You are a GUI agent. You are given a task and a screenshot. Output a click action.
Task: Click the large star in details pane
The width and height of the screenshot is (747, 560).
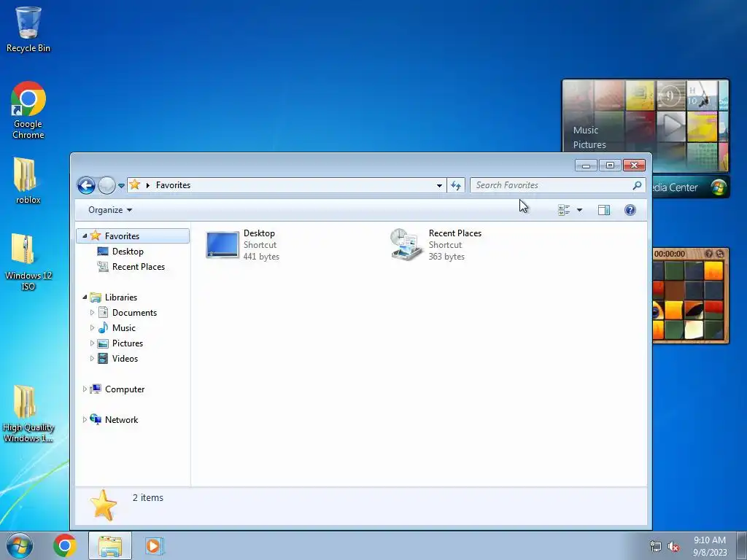[x=103, y=505]
